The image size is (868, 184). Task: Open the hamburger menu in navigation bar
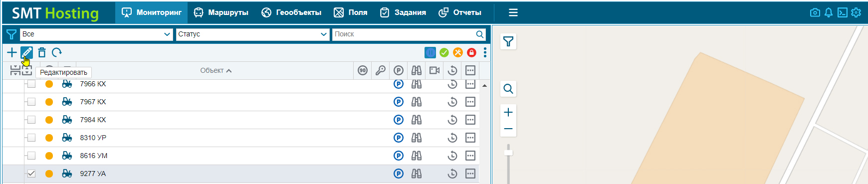click(513, 12)
